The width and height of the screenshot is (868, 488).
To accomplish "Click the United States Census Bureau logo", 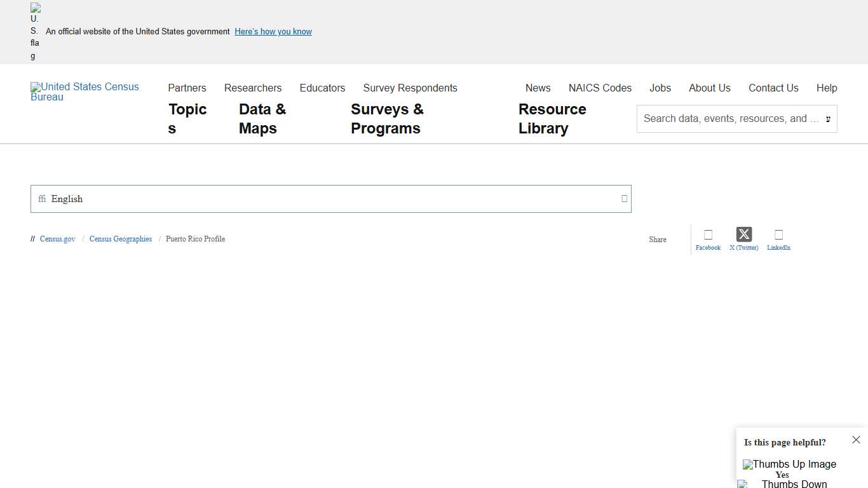I will [85, 91].
